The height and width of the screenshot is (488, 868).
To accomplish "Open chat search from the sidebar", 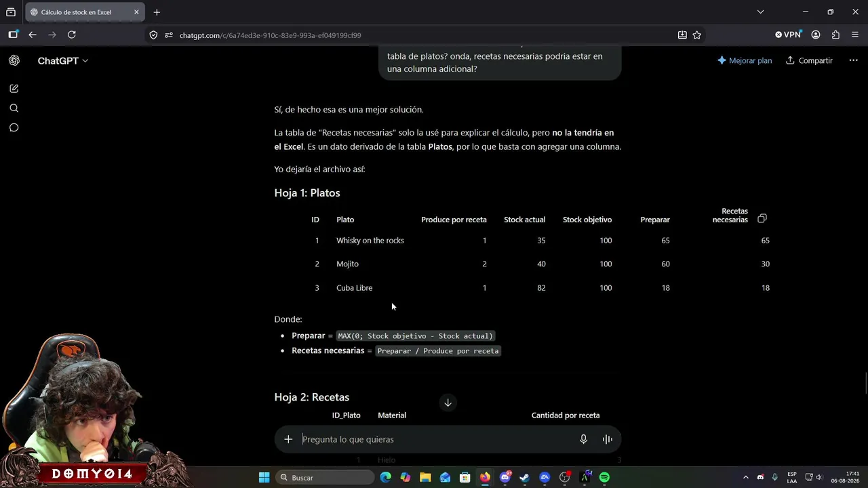I will [14, 108].
